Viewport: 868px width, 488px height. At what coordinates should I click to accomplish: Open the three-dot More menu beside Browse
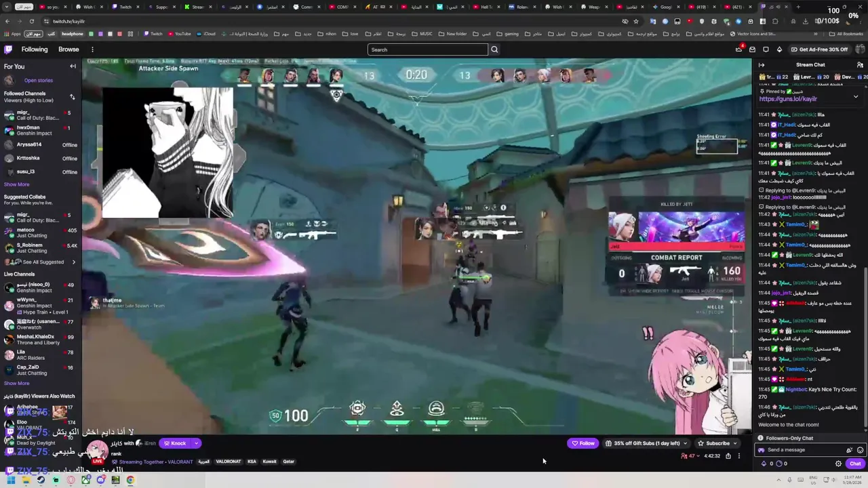pyautogui.click(x=92, y=49)
